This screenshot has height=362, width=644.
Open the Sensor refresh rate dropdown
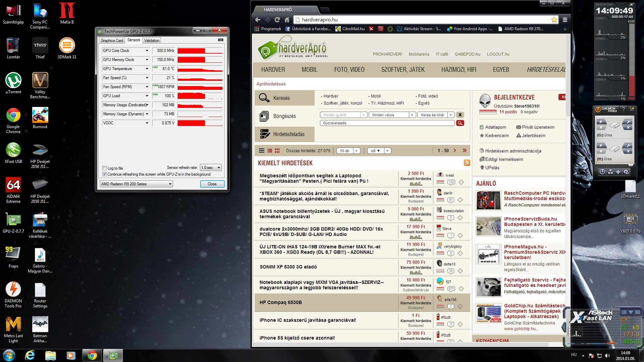211,168
